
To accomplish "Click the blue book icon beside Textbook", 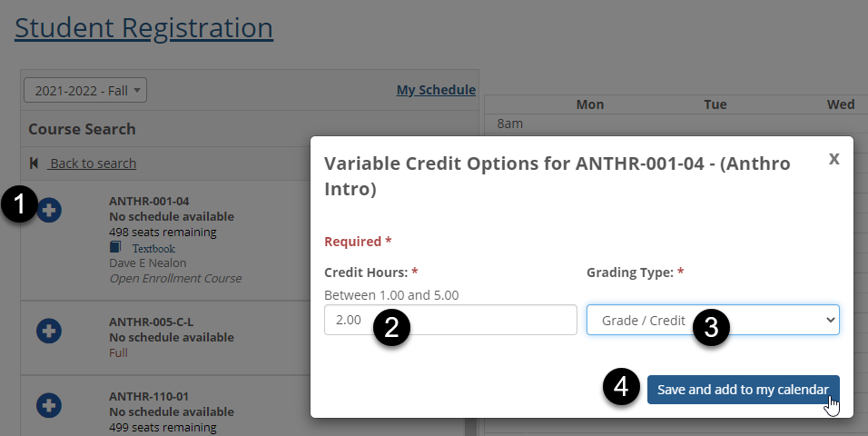I will (115, 247).
